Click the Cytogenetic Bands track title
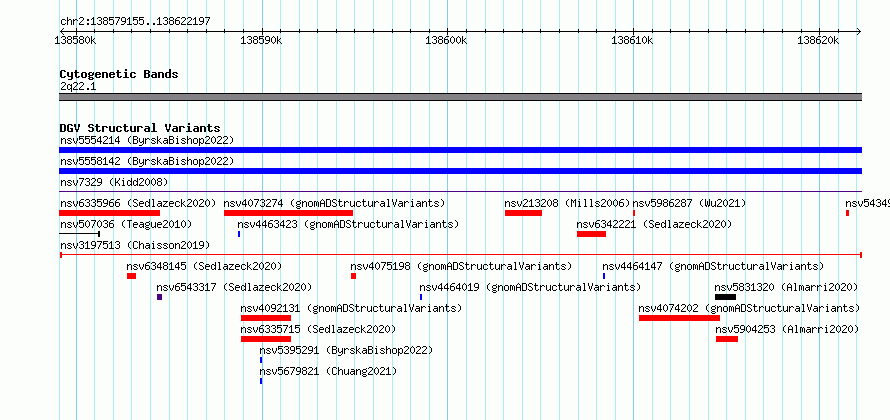This screenshot has width=890, height=420. [x=119, y=74]
